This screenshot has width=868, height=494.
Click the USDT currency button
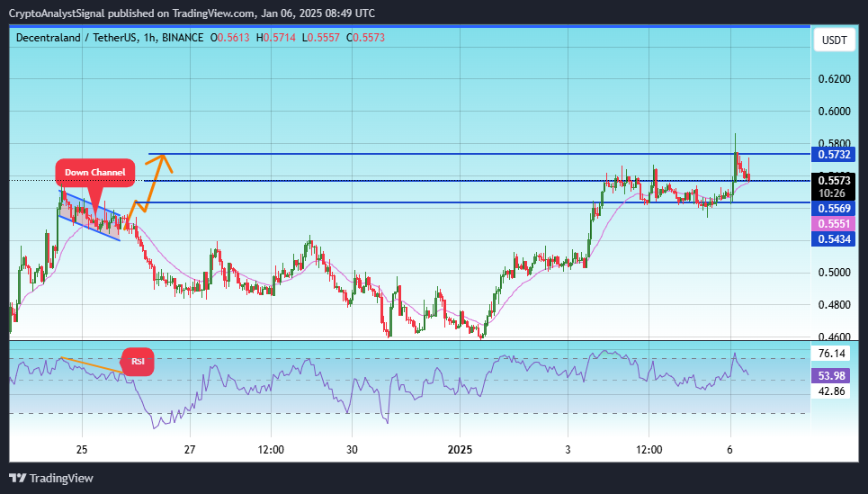pyautogui.click(x=834, y=40)
